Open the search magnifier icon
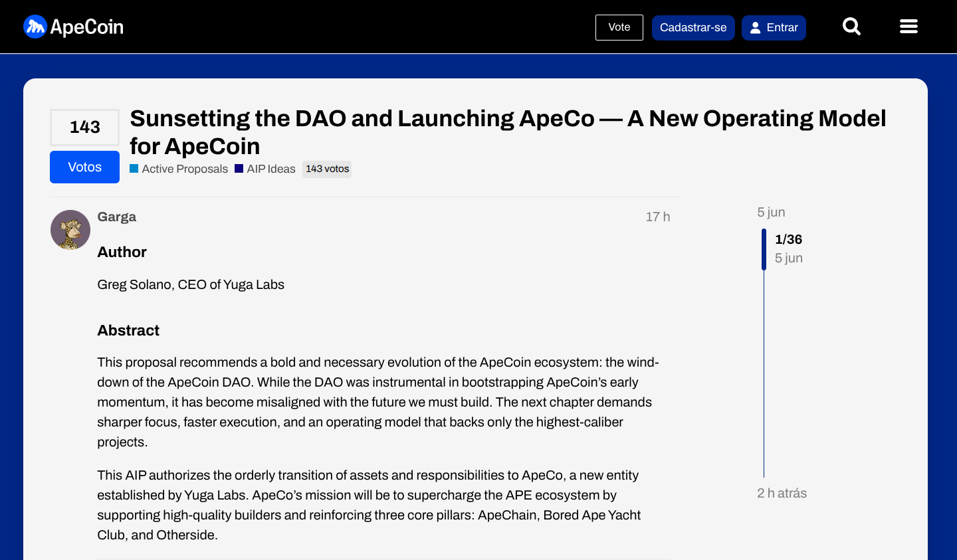The image size is (957, 560). (851, 27)
